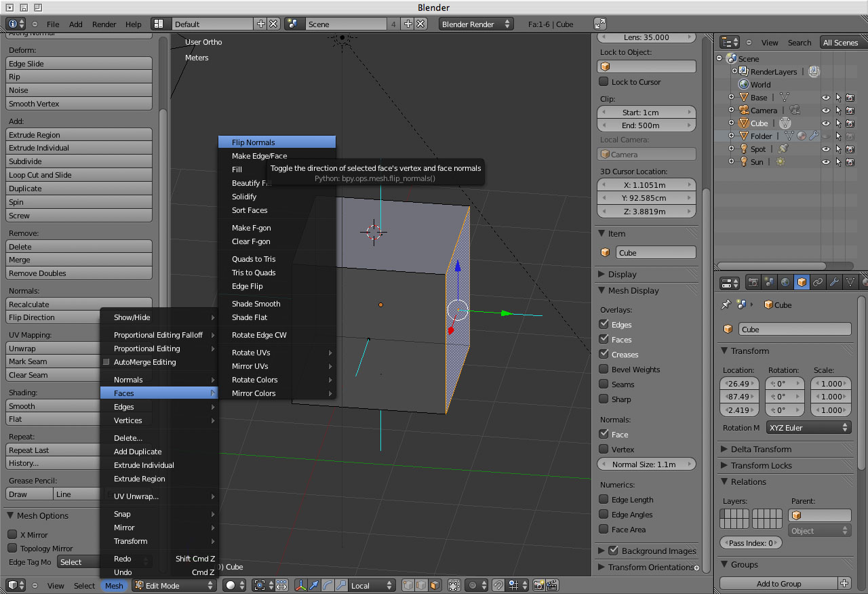Hide the Cube object in outliner
Image resolution: width=868 pixels, height=594 pixels.
click(826, 123)
